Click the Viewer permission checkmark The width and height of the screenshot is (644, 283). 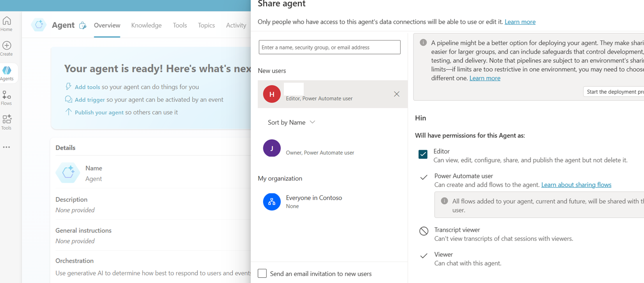click(x=424, y=256)
